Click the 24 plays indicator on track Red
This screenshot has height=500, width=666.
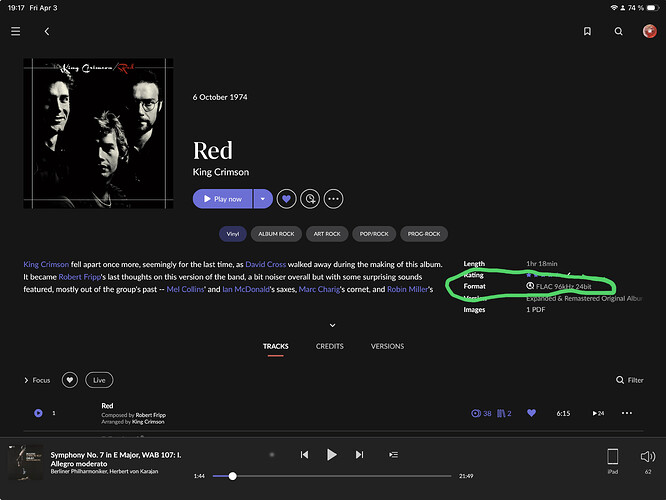coord(598,413)
